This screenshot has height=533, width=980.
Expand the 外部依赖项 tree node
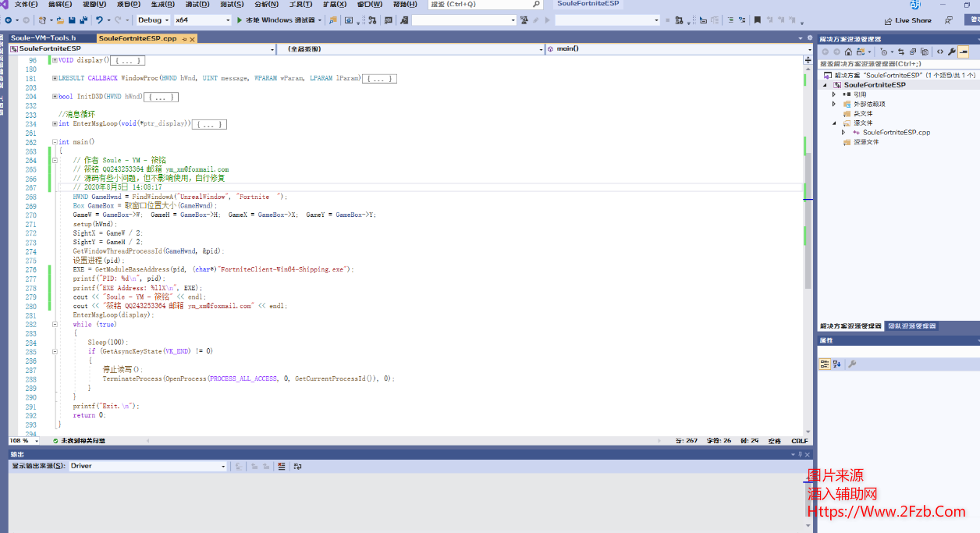[833, 104]
